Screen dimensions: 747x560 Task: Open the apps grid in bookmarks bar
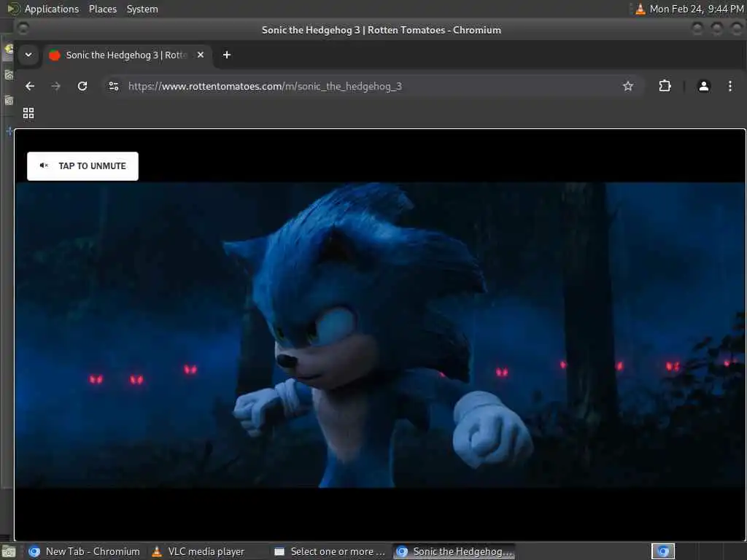(28, 113)
